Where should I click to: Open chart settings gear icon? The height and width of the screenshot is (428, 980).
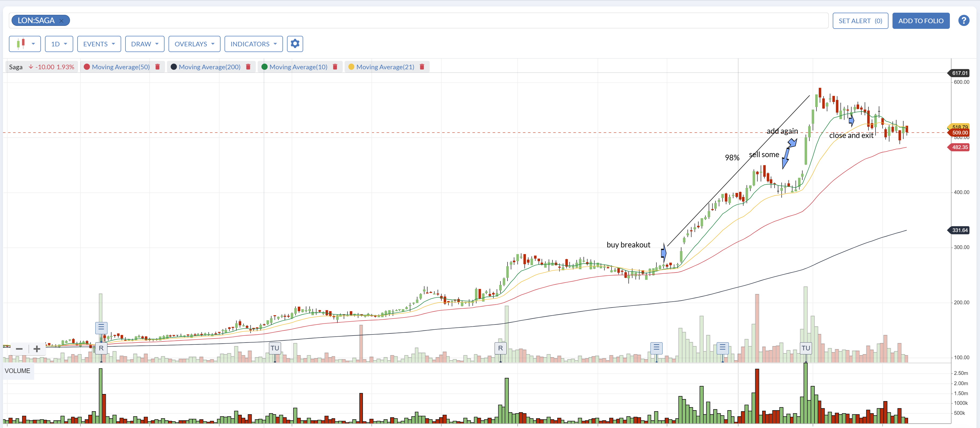coord(295,44)
